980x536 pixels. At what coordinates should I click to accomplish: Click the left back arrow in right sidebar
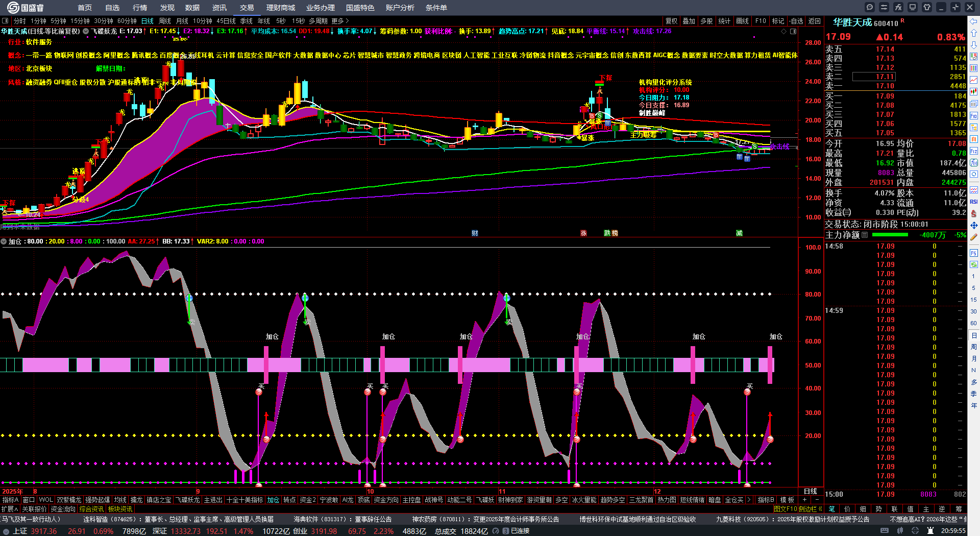pos(974,21)
